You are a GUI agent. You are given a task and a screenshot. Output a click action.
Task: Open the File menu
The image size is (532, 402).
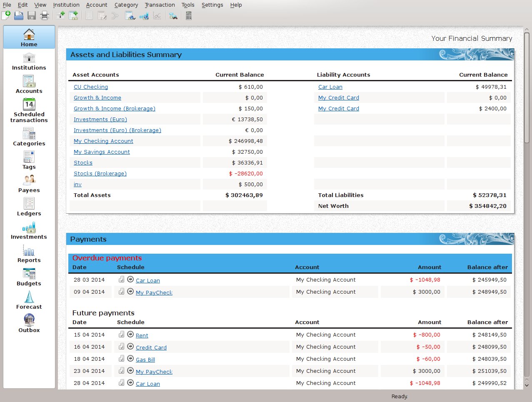click(7, 5)
